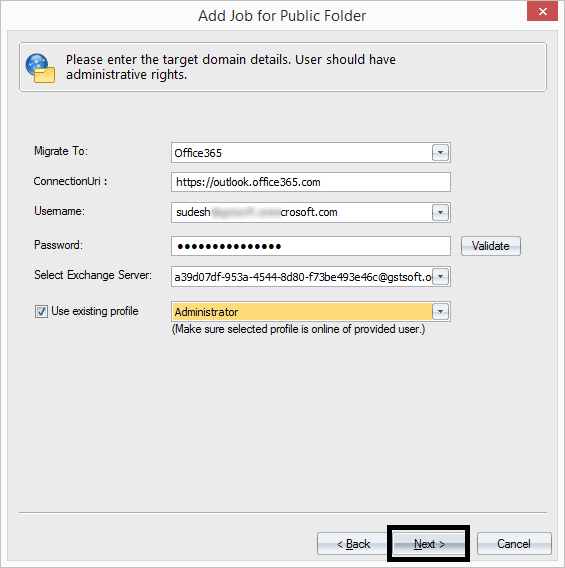Open the Username dropdown arrow
Image resolution: width=565 pixels, height=568 pixels.
tap(440, 212)
